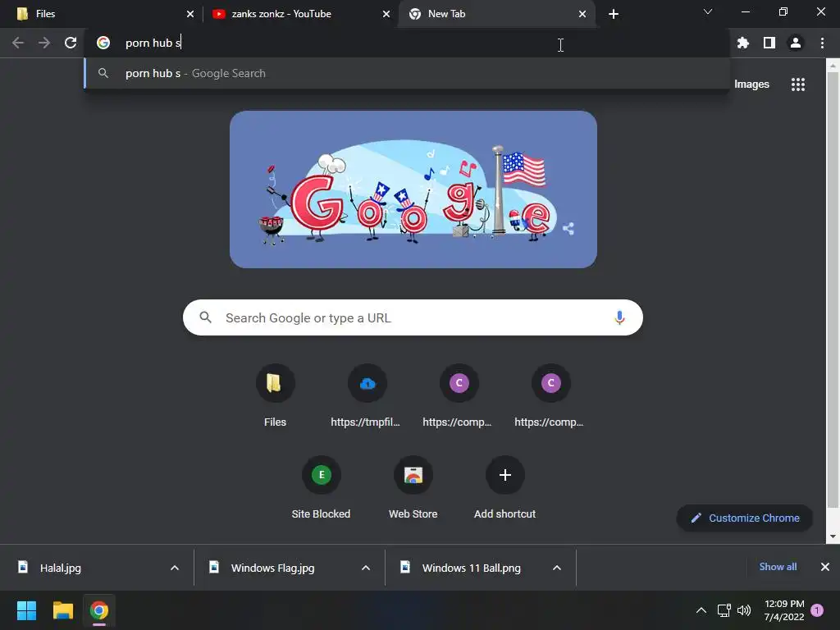Open the first https://comp shortcut
Screen dimensions: 840x630
(459, 395)
